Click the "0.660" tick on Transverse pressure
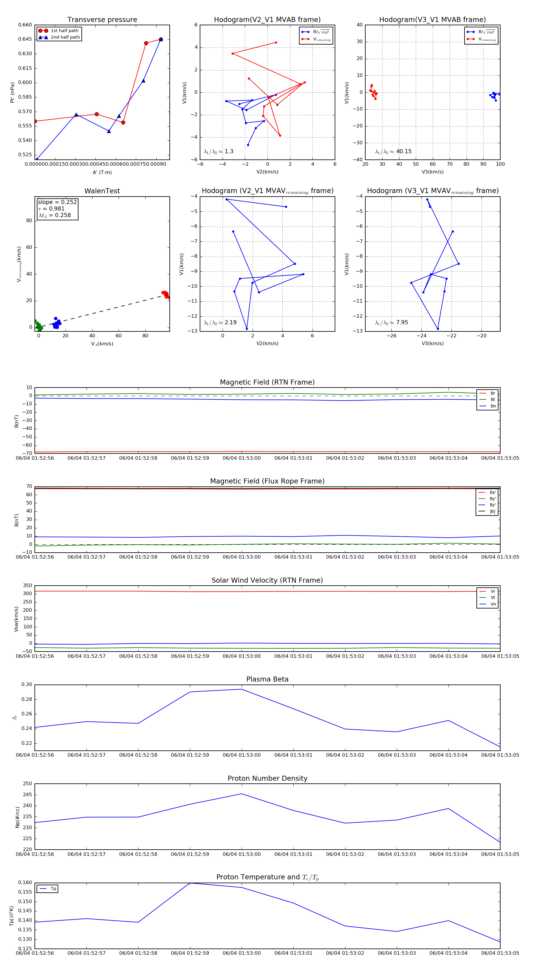 25,25
